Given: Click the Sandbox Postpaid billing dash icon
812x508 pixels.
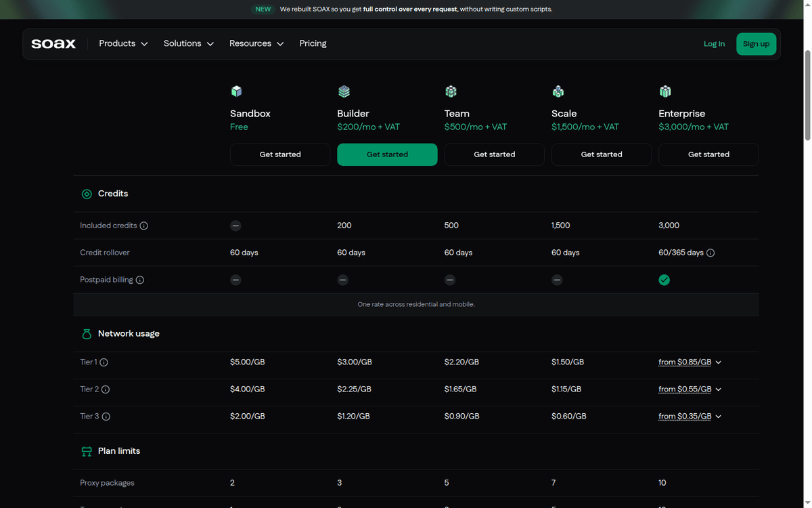Looking at the screenshot, I should coord(235,280).
